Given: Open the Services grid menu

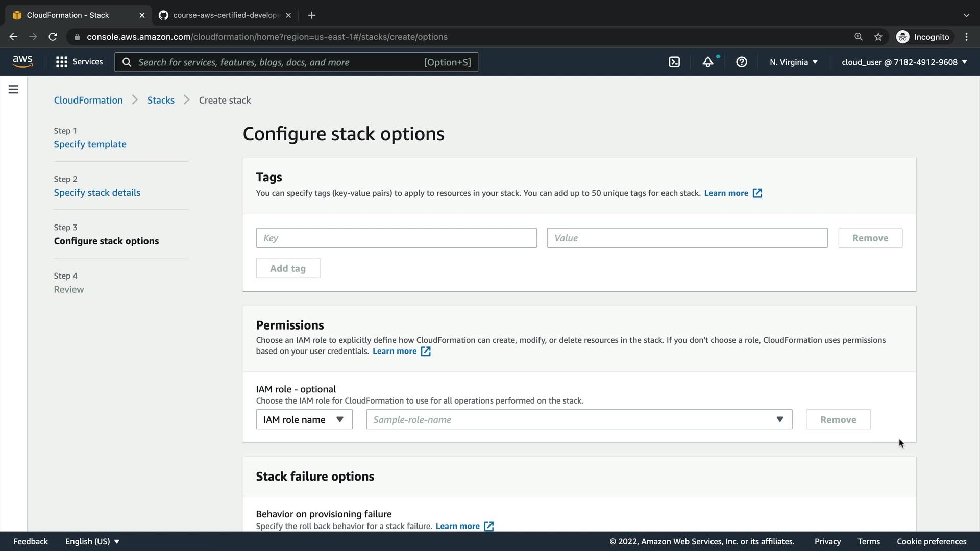Looking at the screenshot, I should coord(79,62).
